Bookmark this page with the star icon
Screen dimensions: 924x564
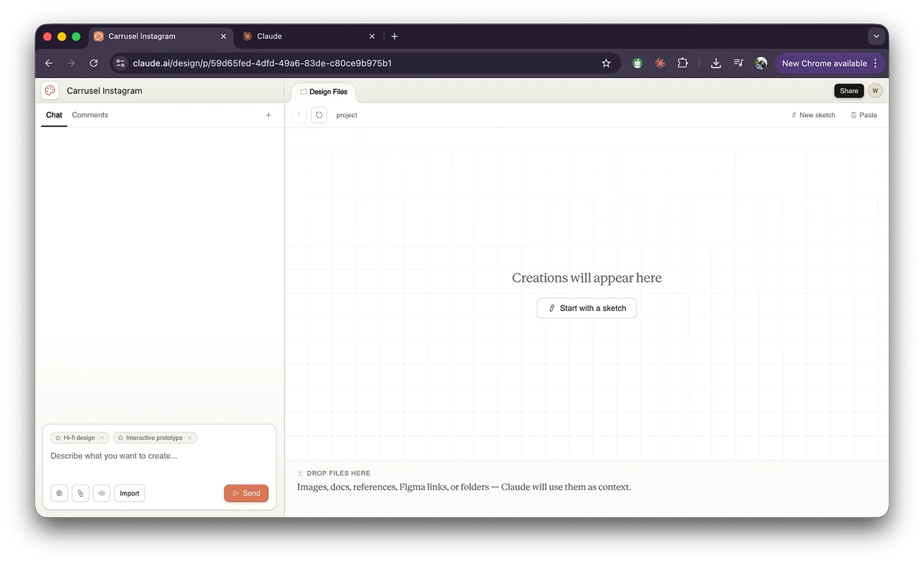pos(606,63)
